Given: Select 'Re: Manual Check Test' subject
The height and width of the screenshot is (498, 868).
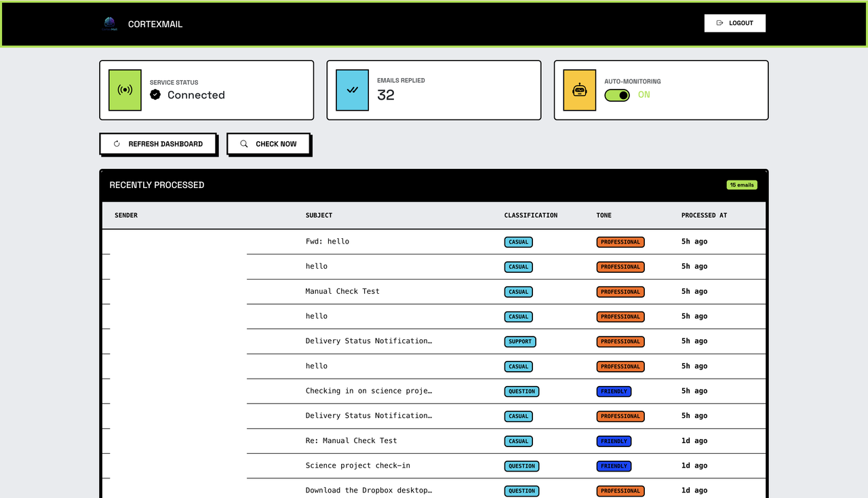Looking at the screenshot, I should point(351,440).
